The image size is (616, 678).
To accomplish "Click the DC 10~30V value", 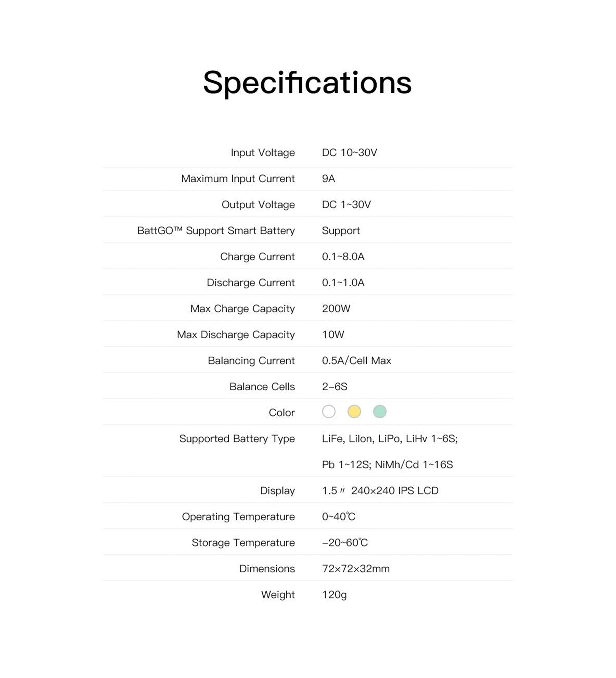I will (x=349, y=153).
